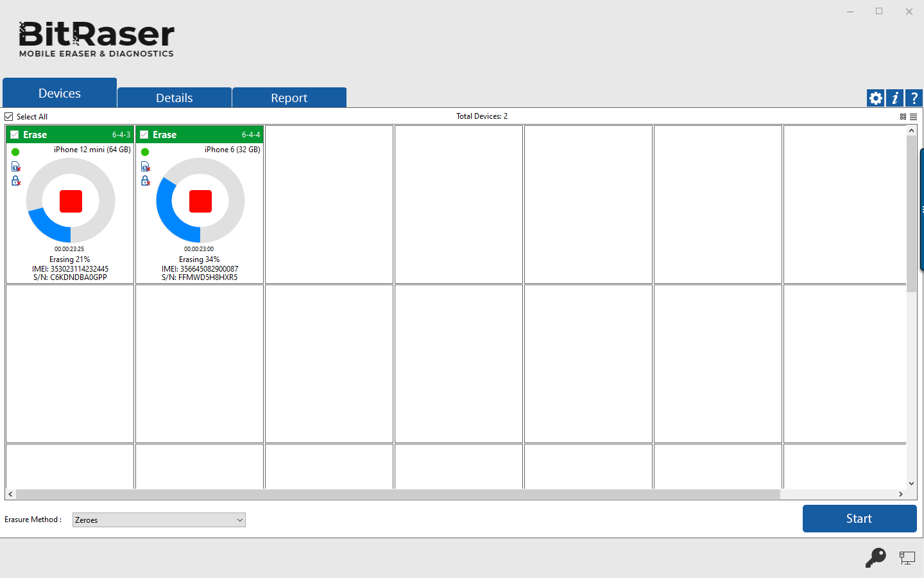Image resolution: width=924 pixels, height=578 pixels.
Task: Toggle the Select All checkbox
Action: (x=9, y=117)
